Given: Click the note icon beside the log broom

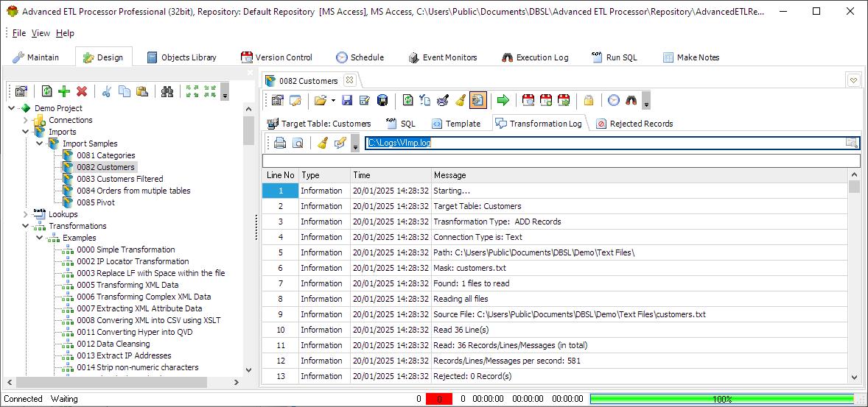Looking at the screenshot, I should [x=340, y=144].
